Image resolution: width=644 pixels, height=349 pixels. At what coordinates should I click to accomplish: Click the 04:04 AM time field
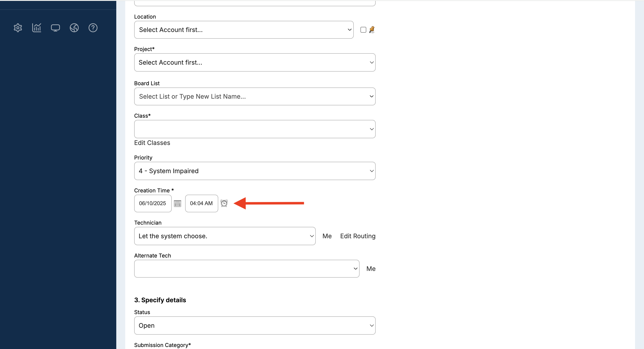tap(201, 203)
